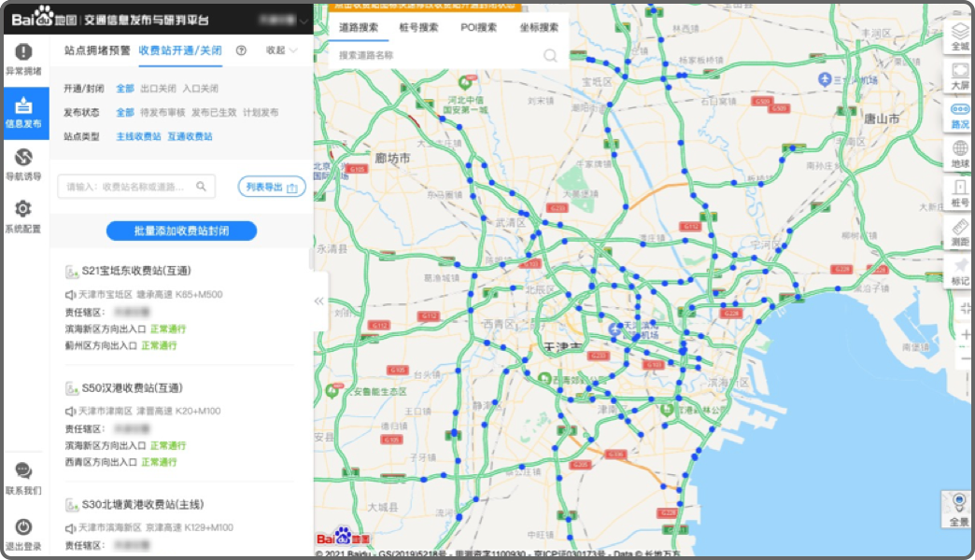The height and width of the screenshot is (560, 975).
Task: Open 大屏 fullscreen mode
Action: pyautogui.click(x=960, y=76)
